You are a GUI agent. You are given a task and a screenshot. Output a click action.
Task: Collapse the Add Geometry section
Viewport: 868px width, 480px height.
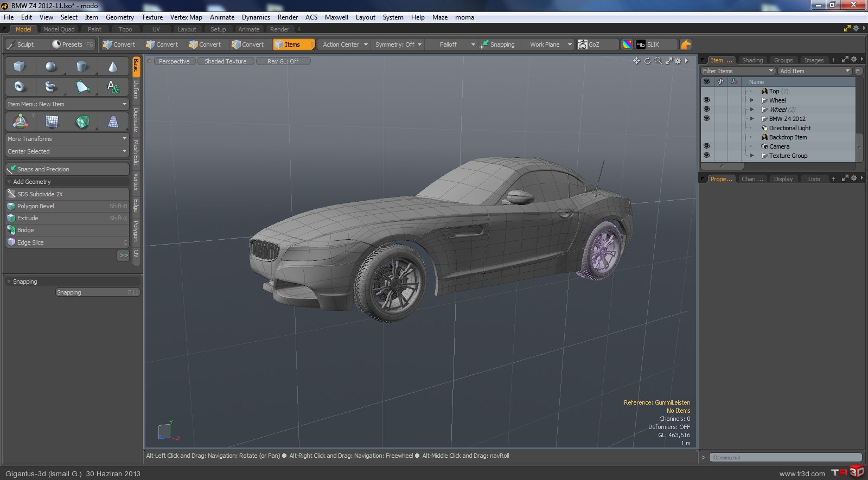pos(9,182)
